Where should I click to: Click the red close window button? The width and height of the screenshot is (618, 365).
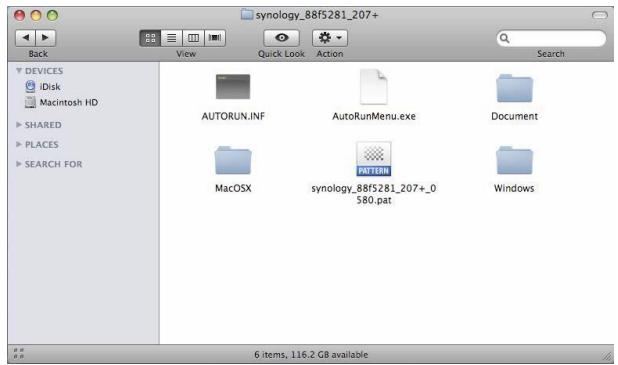tap(19, 15)
